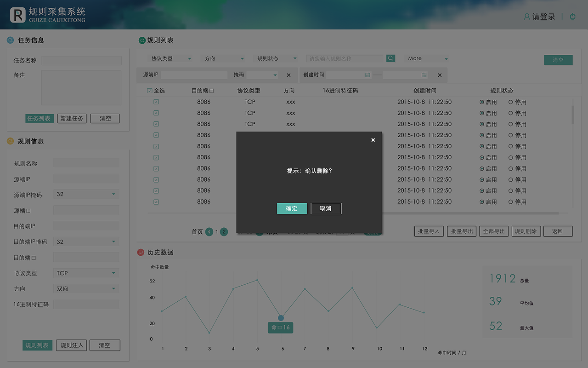Click the 16进制特征码 field in 规则信息
Image resolution: width=588 pixels, height=368 pixels.
86,305
